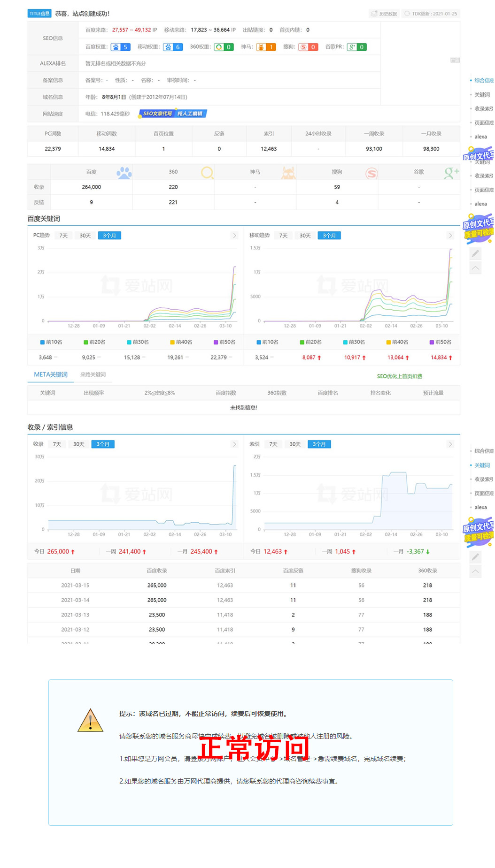Click the 360 weight badge icon
The width and height of the screenshot is (495, 868).
pos(219,47)
